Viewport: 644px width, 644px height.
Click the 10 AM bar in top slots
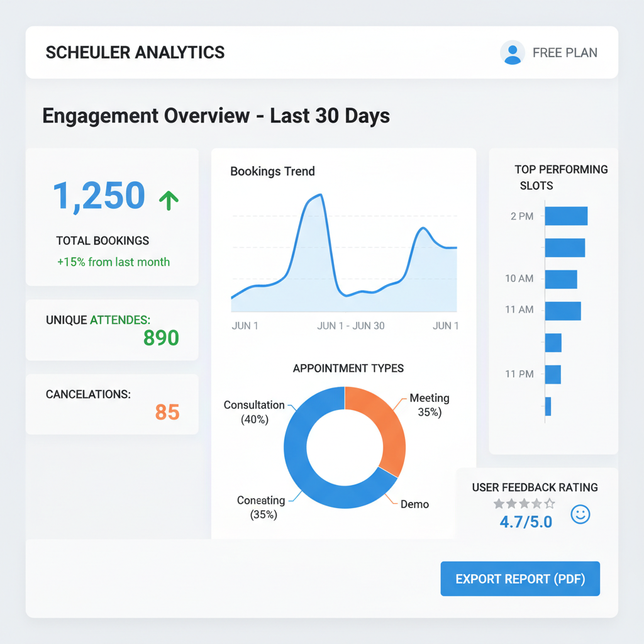[561, 279]
